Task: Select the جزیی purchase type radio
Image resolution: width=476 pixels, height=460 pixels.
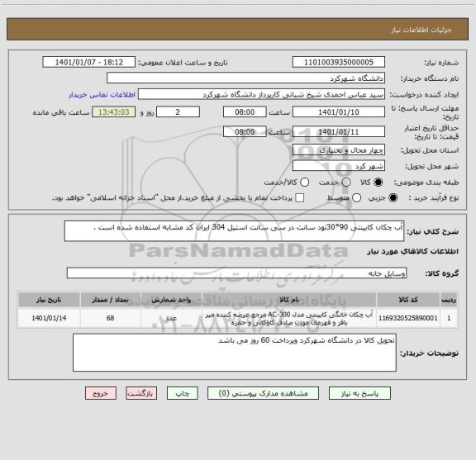Action: (393, 198)
